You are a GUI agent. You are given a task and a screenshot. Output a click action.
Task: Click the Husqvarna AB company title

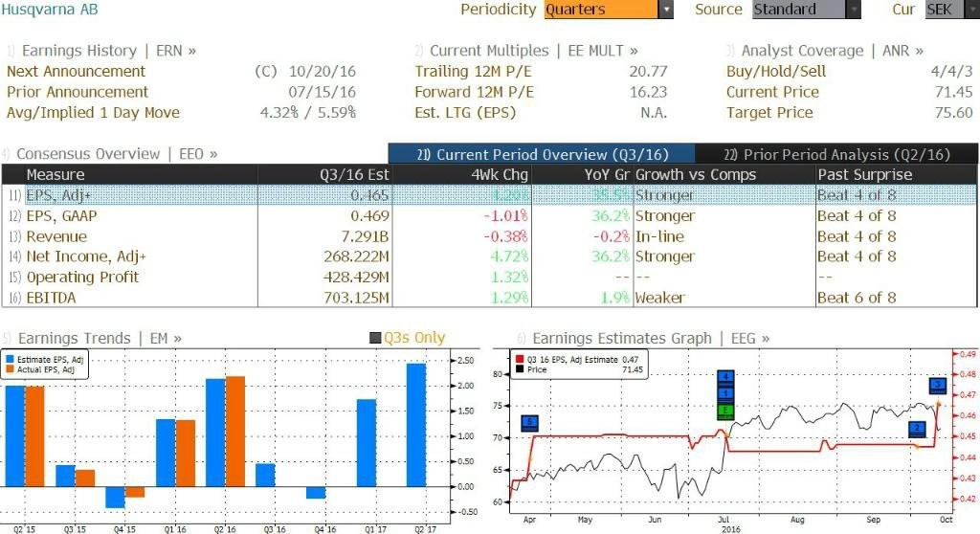click(50, 10)
